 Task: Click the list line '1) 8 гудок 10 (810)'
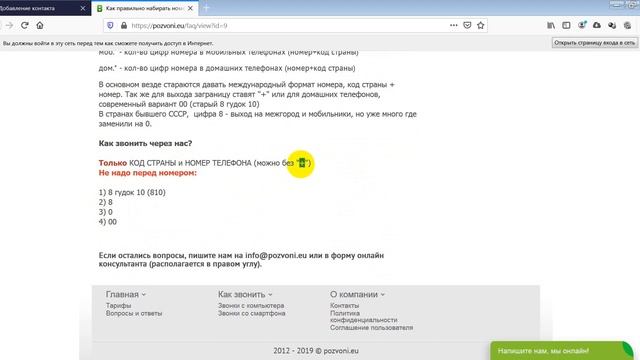pos(132,192)
